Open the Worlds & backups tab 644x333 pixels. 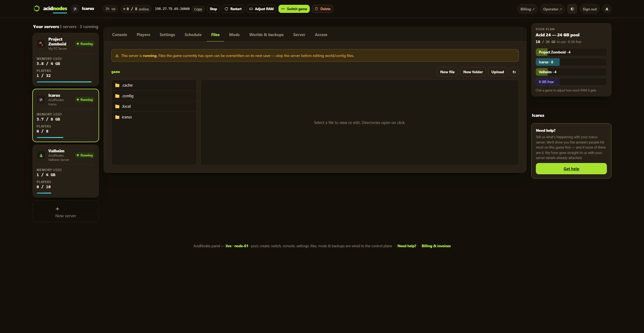[266, 35]
